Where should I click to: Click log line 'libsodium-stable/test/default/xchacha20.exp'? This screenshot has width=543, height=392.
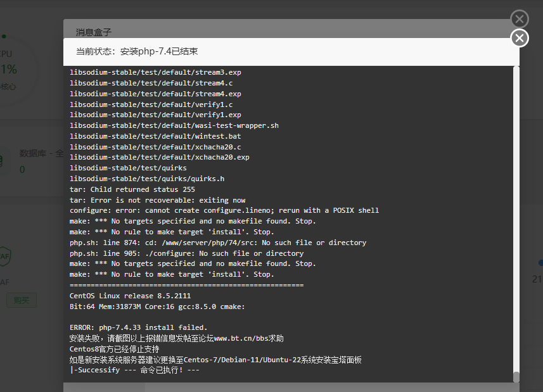(x=159, y=157)
